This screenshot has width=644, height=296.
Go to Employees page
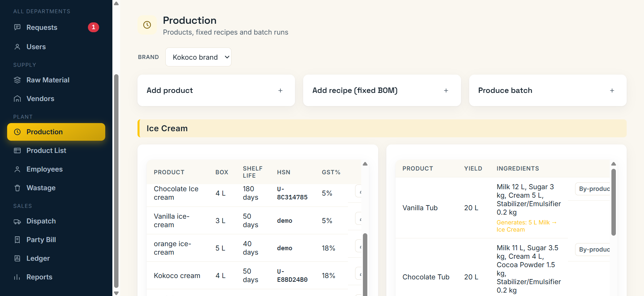56,169
